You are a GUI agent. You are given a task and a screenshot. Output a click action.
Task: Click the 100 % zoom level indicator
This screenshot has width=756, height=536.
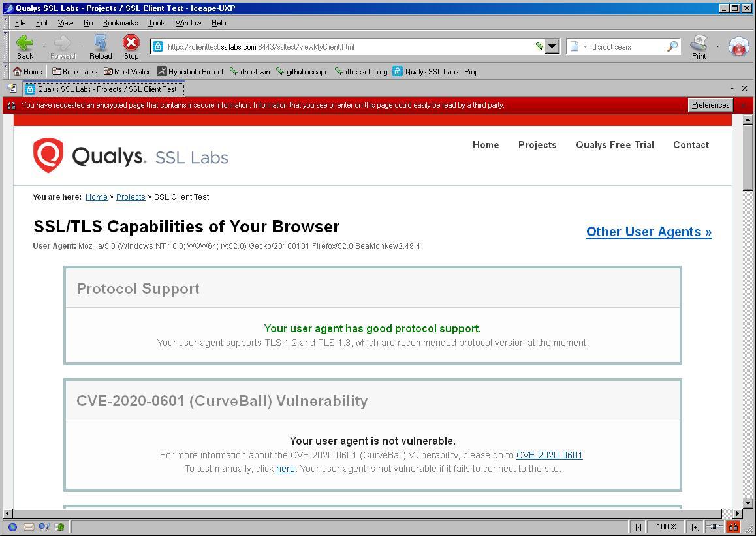pos(667,527)
